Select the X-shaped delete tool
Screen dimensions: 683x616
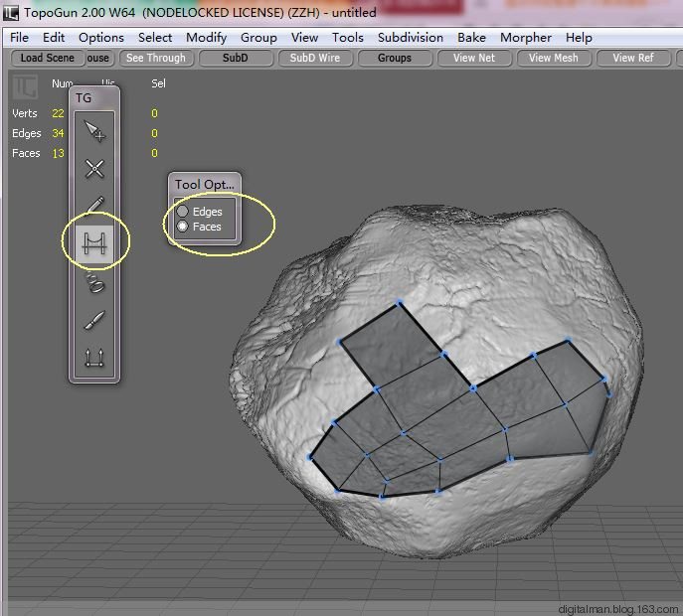tap(94, 169)
